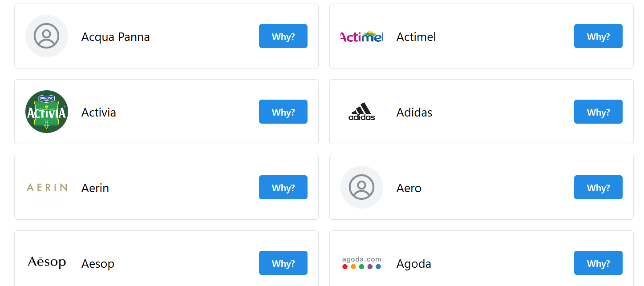This screenshot has height=286, width=644.
Task: Click the Aerin card name label
Action: click(x=95, y=188)
